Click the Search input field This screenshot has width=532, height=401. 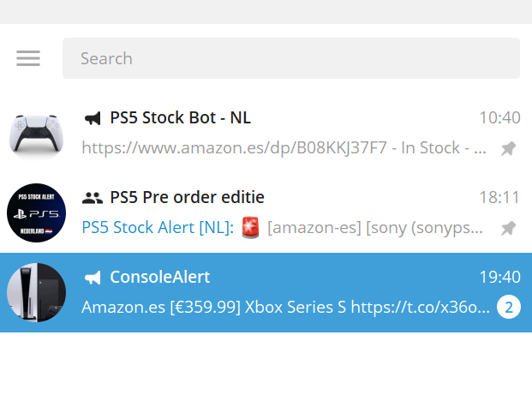coord(290,58)
